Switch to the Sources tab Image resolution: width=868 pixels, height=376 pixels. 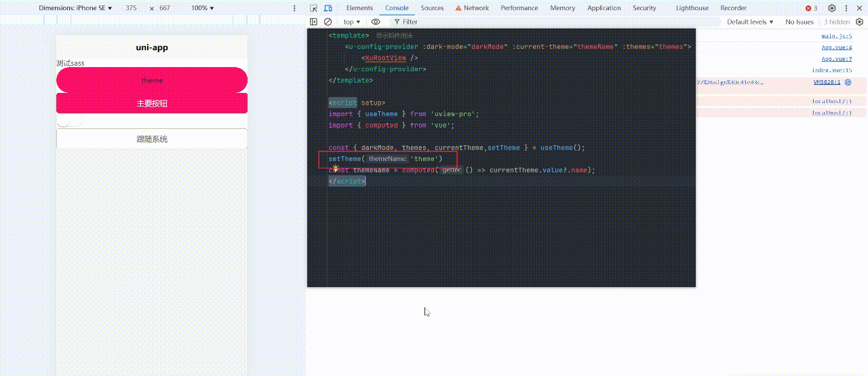click(x=432, y=8)
